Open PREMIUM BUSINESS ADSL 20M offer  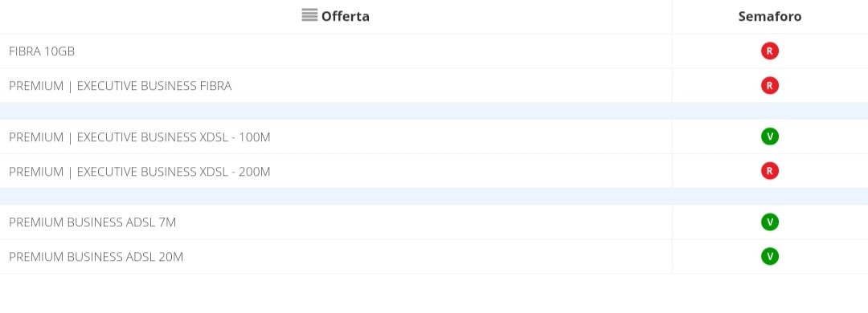96,257
